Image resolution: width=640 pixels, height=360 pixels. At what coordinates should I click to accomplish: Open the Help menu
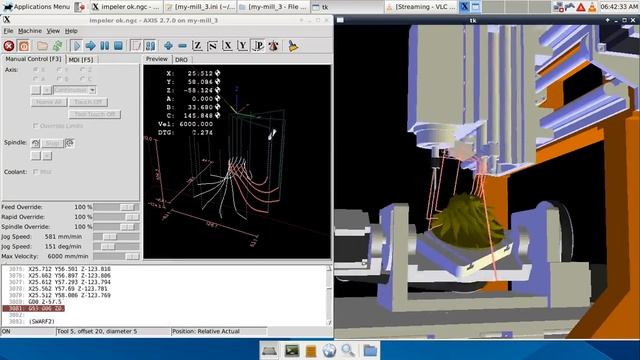(71, 31)
